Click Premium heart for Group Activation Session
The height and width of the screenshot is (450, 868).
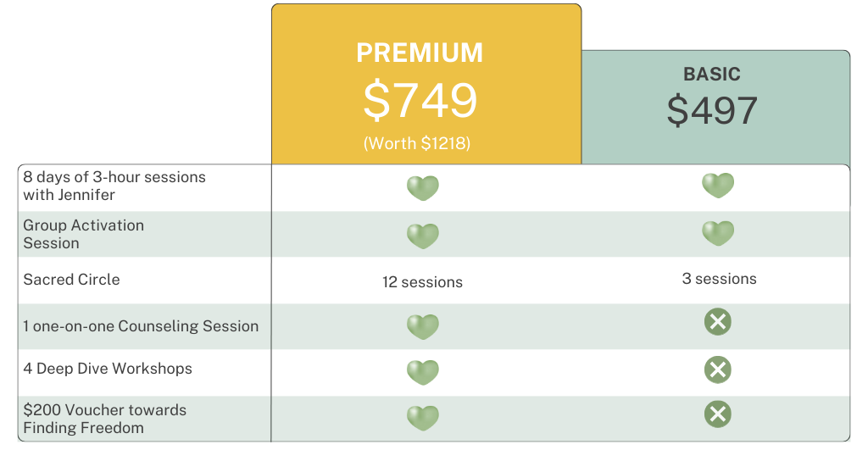423,236
